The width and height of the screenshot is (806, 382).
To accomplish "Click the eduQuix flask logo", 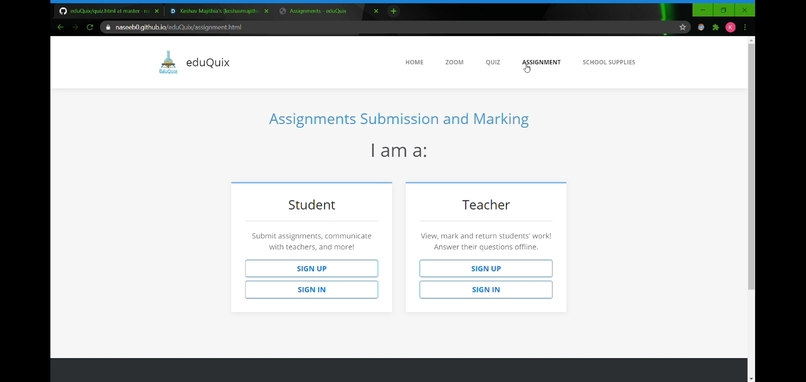I will point(168,62).
